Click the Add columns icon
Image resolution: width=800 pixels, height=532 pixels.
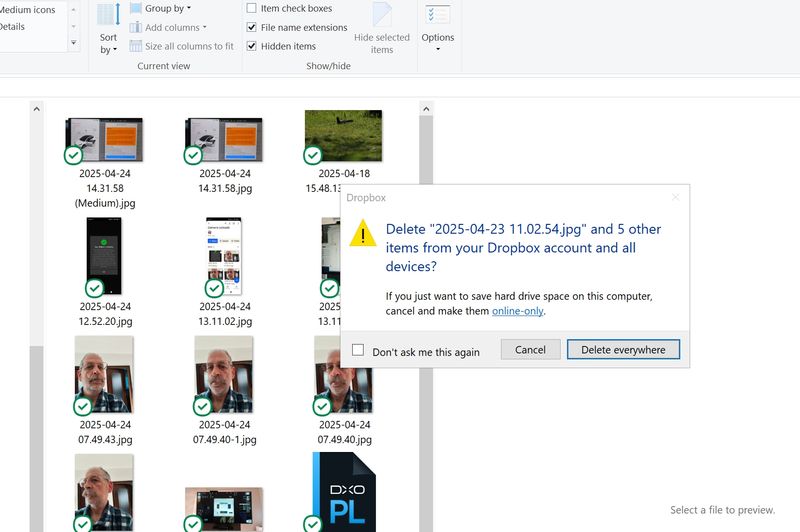(x=136, y=27)
